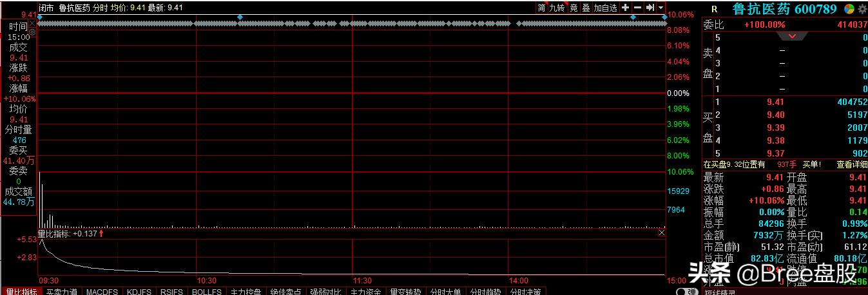Image resolution: width=868 pixels, height=295 pixels.
Task: Open the 主力控盘 indicator tab
Action: (x=246, y=291)
